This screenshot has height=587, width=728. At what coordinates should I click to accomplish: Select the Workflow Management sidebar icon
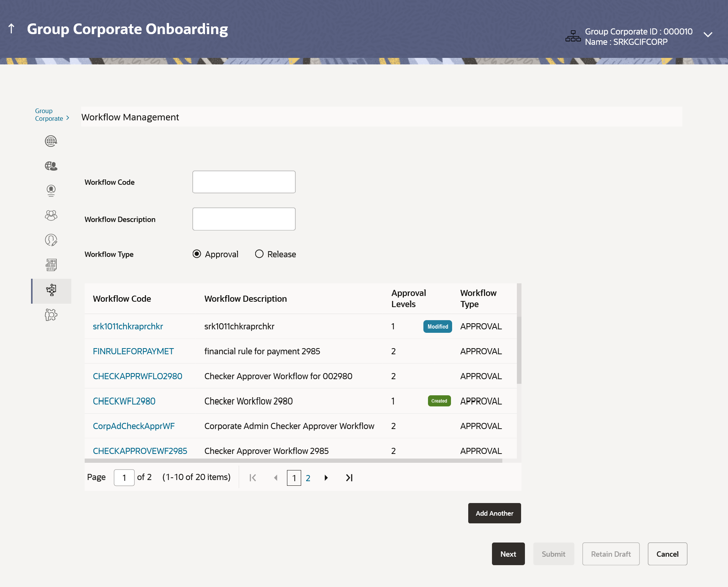51,290
